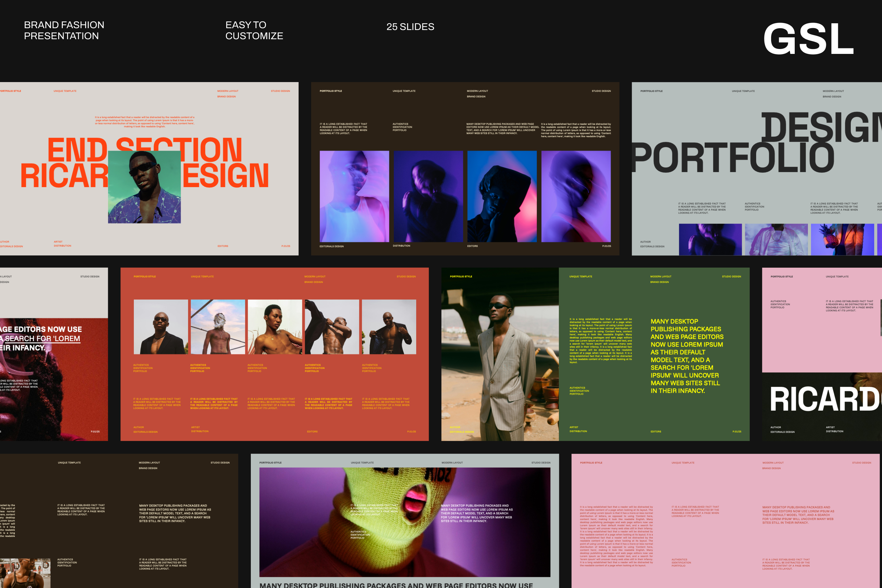Click the white RICARD headline on the pink slide
Screen dimensions: 882x588
(825, 399)
